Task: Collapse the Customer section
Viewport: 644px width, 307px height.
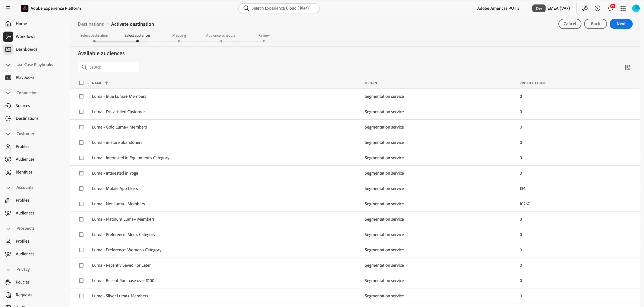Action: tap(8, 134)
